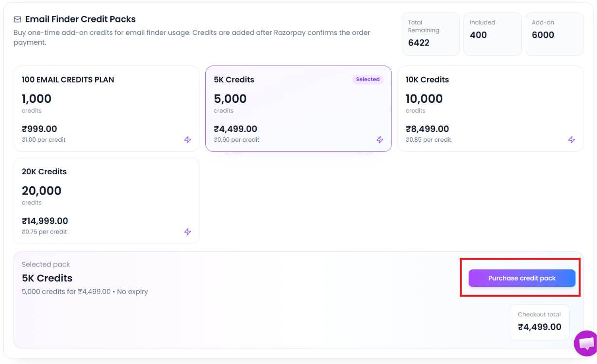This screenshot has height=364, width=597.
Task: Open the purple chat widget icon
Action: click(585, 344)
